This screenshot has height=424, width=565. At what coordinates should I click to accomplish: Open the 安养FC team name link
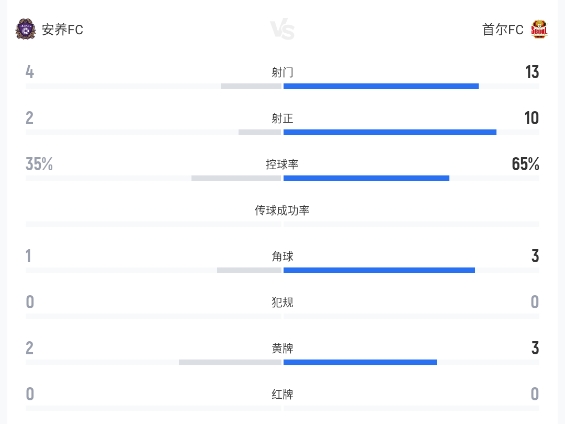tap(62, 30)
